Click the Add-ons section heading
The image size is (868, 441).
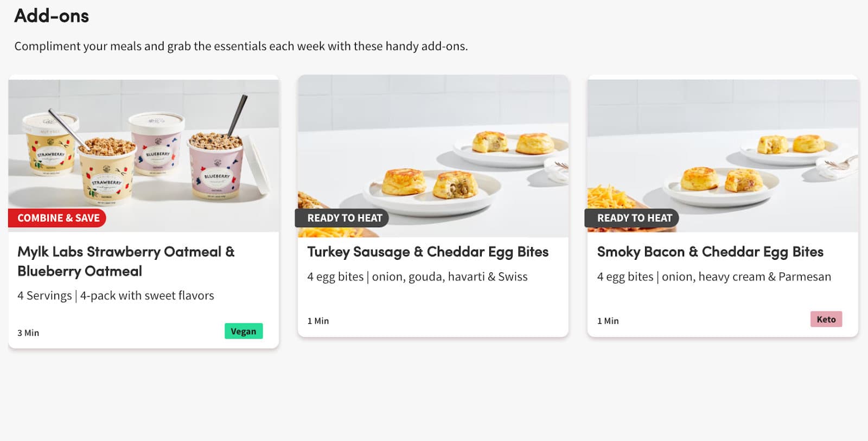52,16
